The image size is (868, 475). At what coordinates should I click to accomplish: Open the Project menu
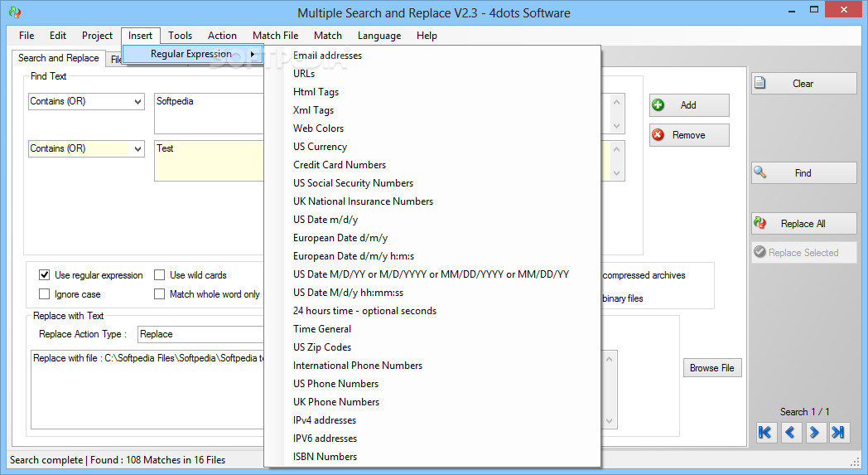click(x=97, y=36)
